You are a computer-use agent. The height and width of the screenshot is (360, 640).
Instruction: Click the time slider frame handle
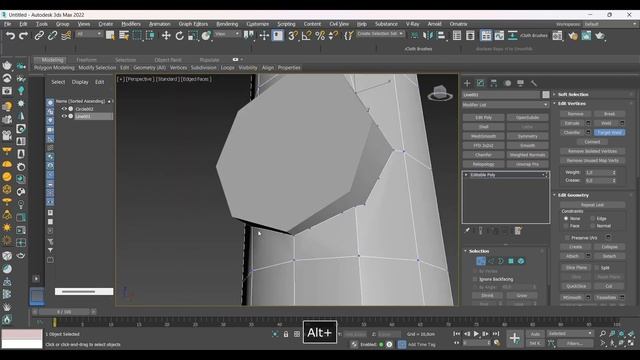pos(64,312)
